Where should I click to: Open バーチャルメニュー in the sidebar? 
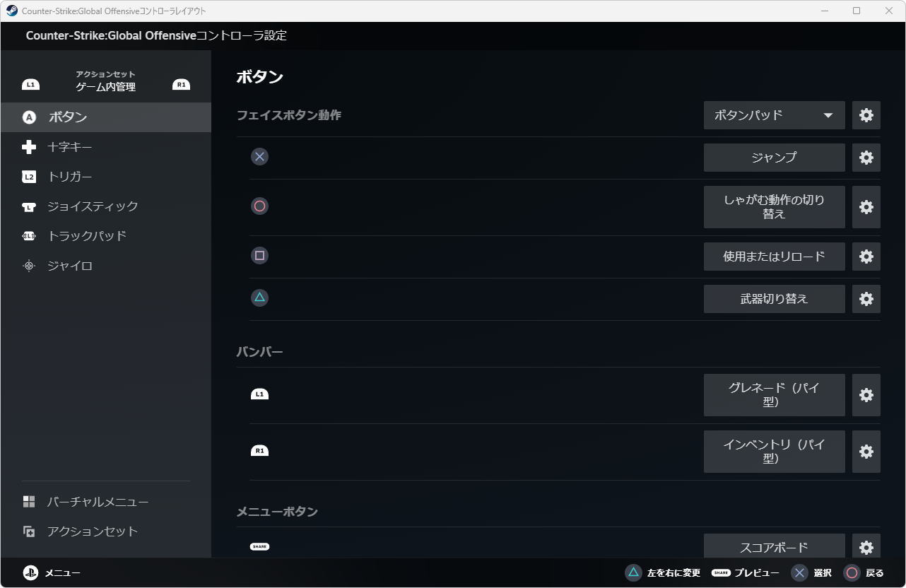click(x=98, y=502)
